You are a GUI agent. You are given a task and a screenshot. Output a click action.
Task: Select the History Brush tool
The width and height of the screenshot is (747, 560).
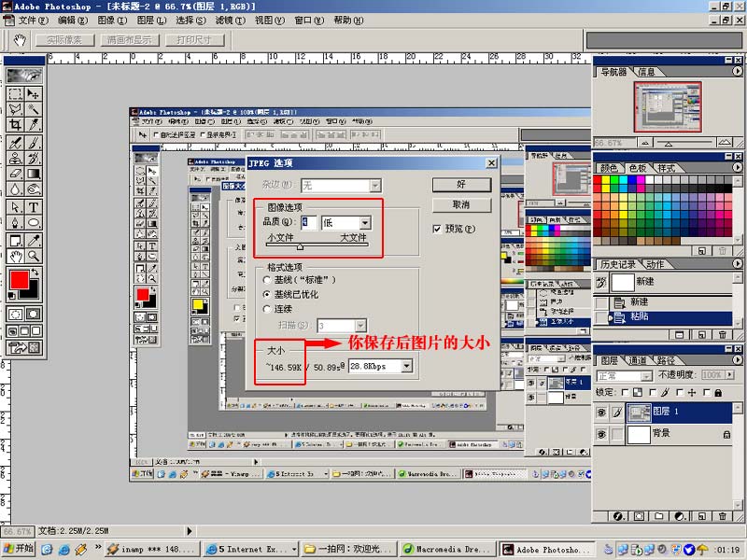tap(34, 158)
